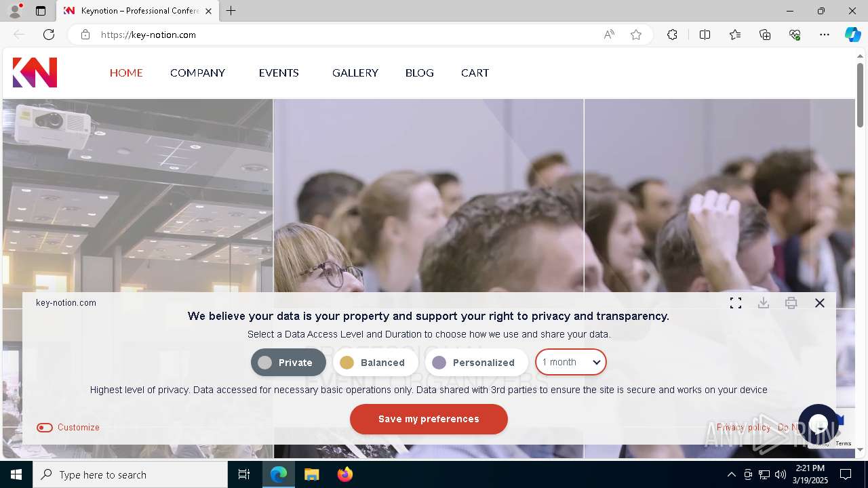
Task: Open File Explorer from taskbar
Action: (x=311, y=474)
